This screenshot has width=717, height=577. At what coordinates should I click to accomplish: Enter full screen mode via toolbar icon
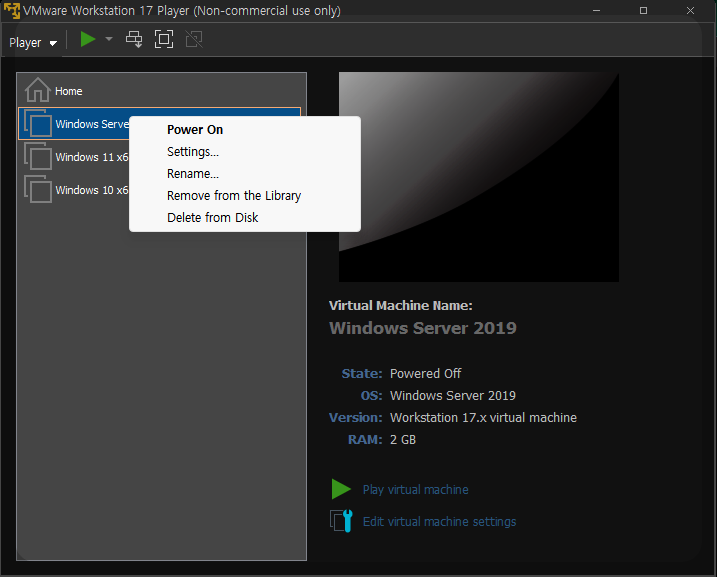(164, 39)
